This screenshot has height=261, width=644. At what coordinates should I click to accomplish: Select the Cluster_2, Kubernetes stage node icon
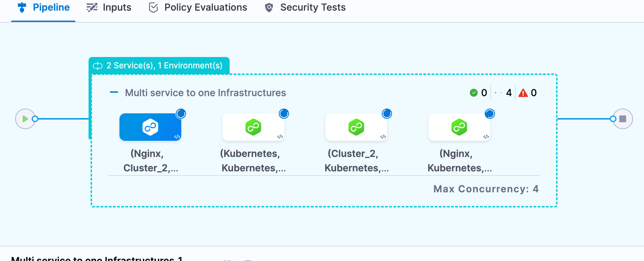(356, 127)
